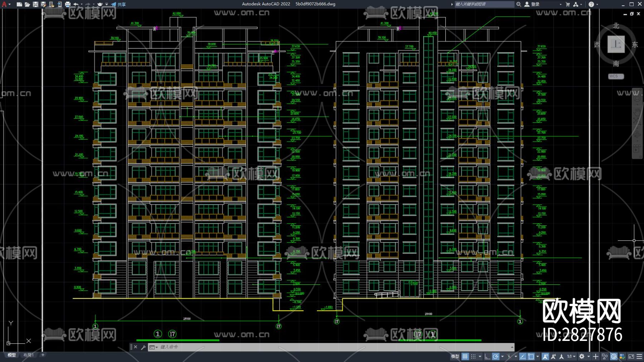Toggle ortho mode in status bar

pyautogui.click(x=487, y=356)
